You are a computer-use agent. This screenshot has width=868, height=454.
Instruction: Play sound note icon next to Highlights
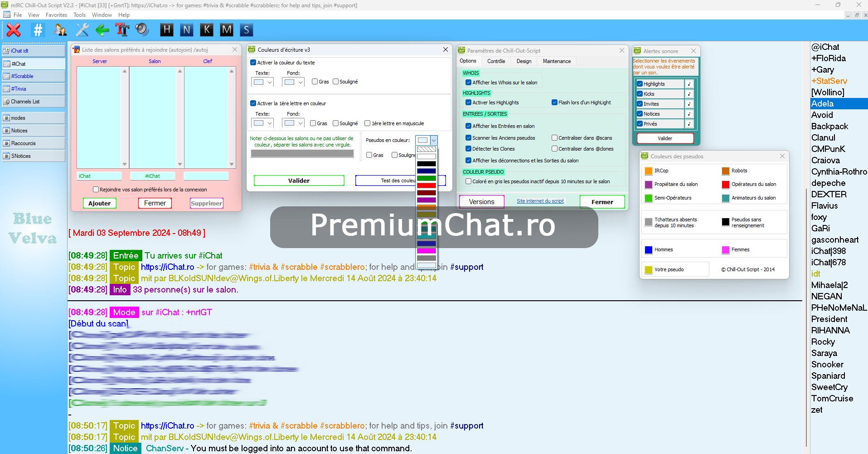pos(689,84)
